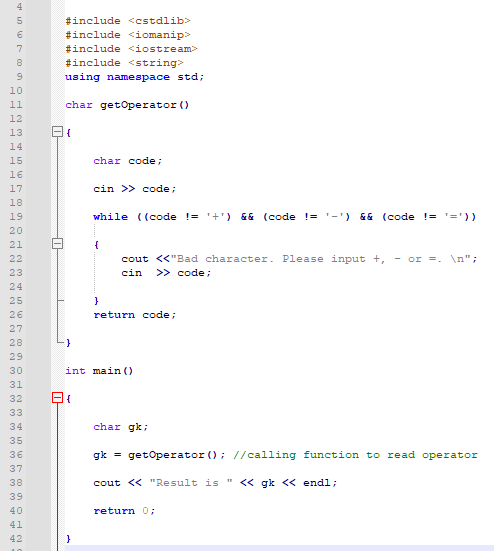Screen dimensions: 494x551
Task: Click the '//calling function to read operator' comment
Action: point(355,455)
